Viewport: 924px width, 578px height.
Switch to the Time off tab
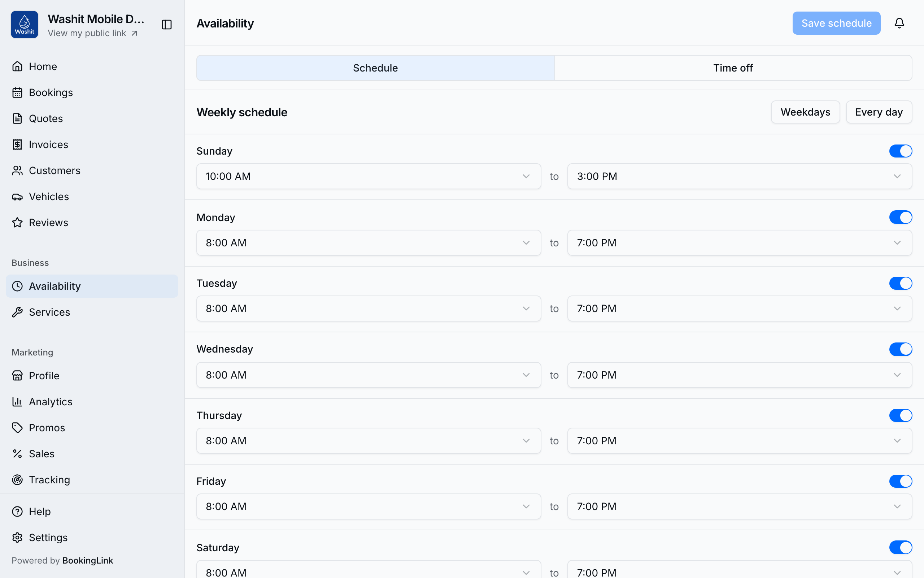(x=733, y=68)
